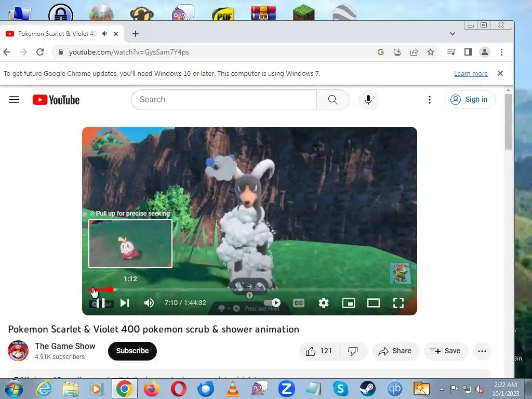This screenshot has height=399, width=532.
Task: Click the address bar URL
Action: [x=129, y=52]
